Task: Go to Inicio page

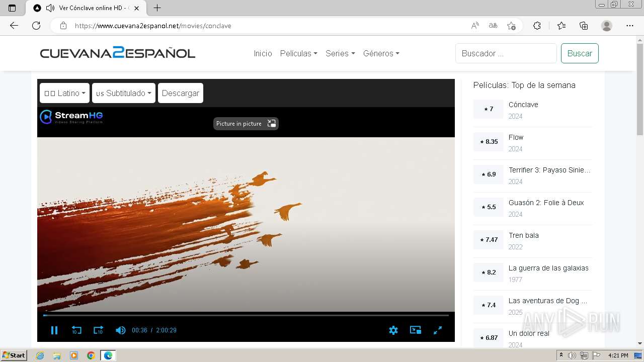Action: click(263, 53)
